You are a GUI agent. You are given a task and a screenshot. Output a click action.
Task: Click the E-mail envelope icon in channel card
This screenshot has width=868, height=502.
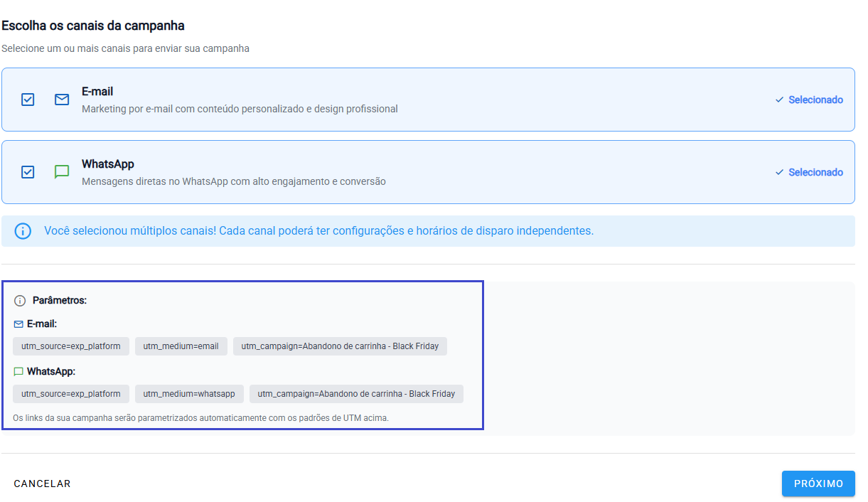pyautogui.click(x=62, y=100)
